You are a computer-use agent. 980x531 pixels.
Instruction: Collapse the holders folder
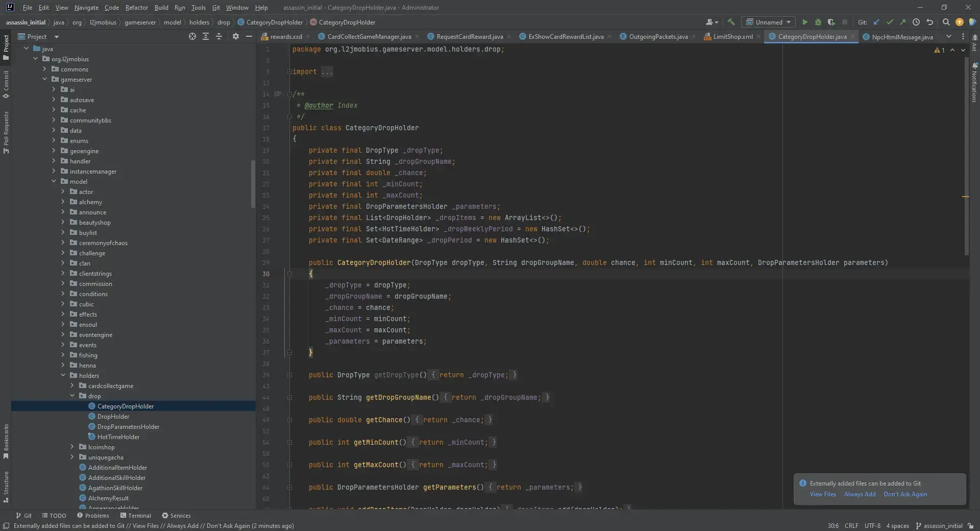click(x=63, y=375)
